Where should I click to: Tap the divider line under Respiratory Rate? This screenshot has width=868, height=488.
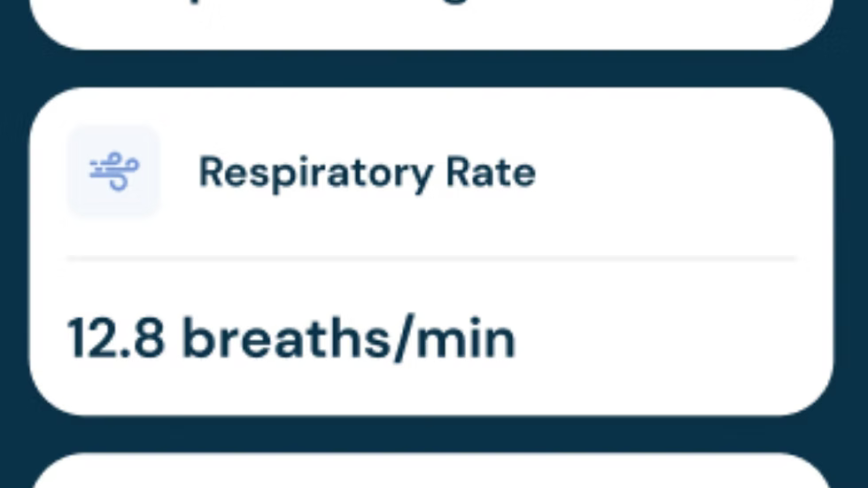(431, 259)
